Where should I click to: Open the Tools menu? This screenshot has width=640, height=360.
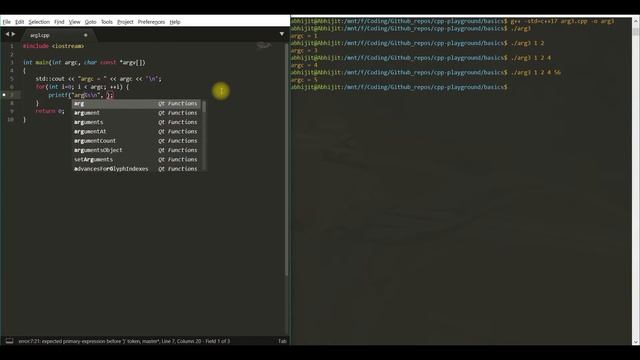[x=107, y=22]
